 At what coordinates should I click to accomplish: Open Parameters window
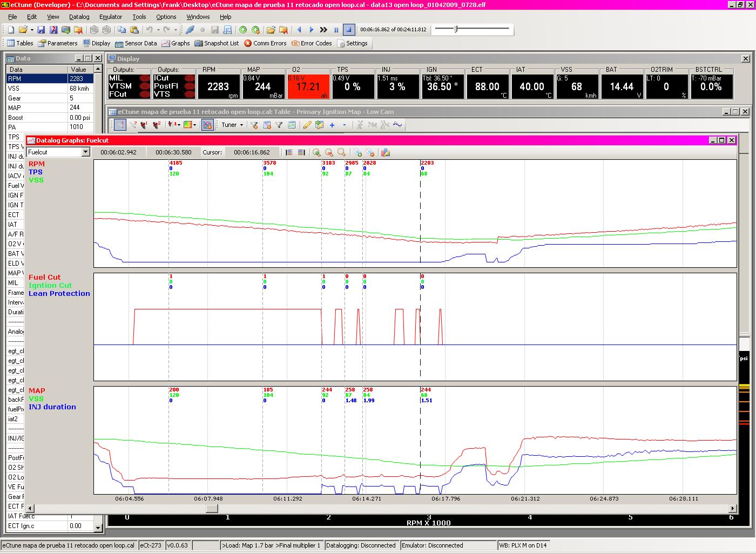pyautogui.click(x=57, y=43)
